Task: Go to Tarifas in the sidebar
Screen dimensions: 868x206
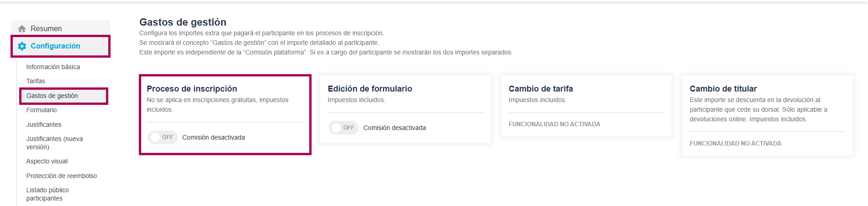Action: point(36,81)
